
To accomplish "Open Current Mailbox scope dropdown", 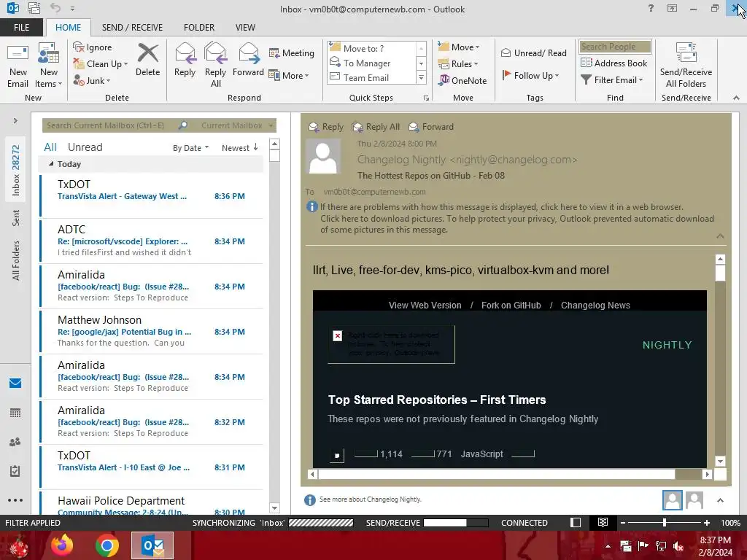I will click(x=237, y=125).
